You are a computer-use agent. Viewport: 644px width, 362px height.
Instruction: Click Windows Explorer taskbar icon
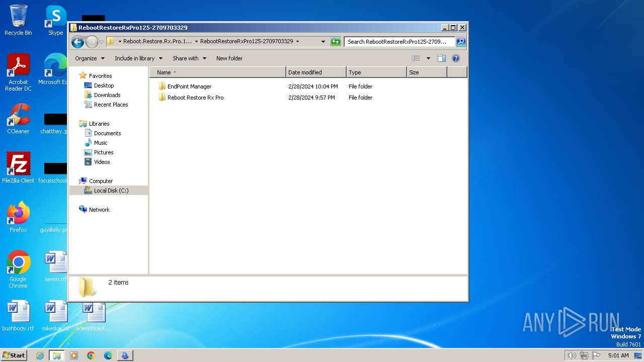pos(57,355)
